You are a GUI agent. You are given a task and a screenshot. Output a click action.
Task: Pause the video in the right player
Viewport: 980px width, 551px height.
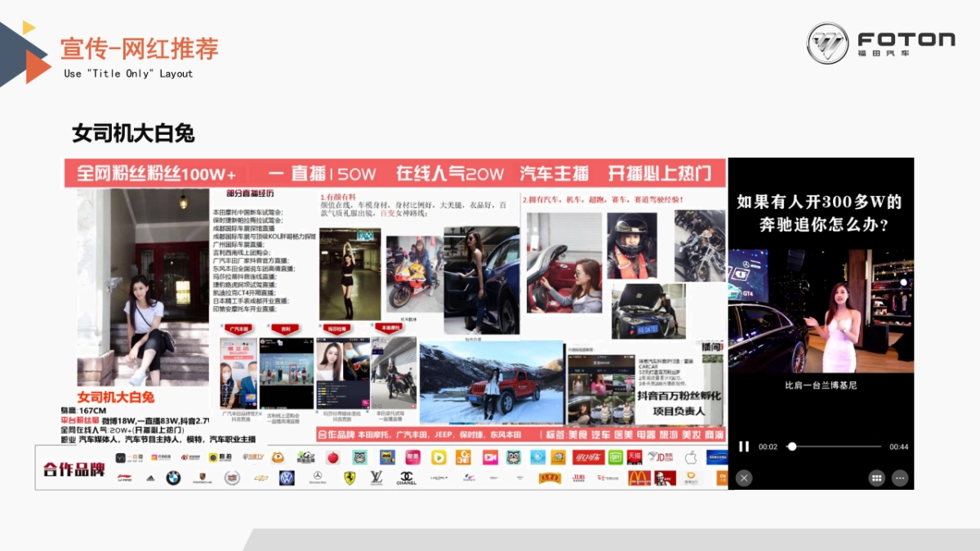(x=744, y=447)
